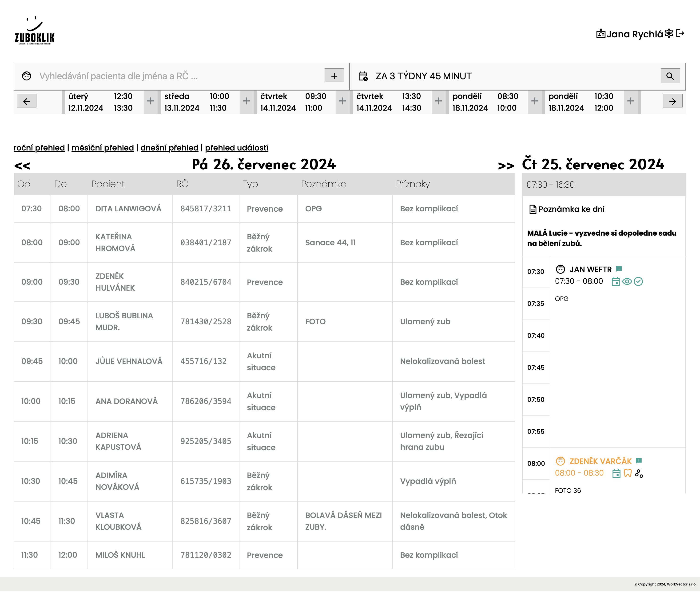The width and height of the screenshot is (700, 593).
Task: Click dnešní přehled link
Action: click(169, 148)
